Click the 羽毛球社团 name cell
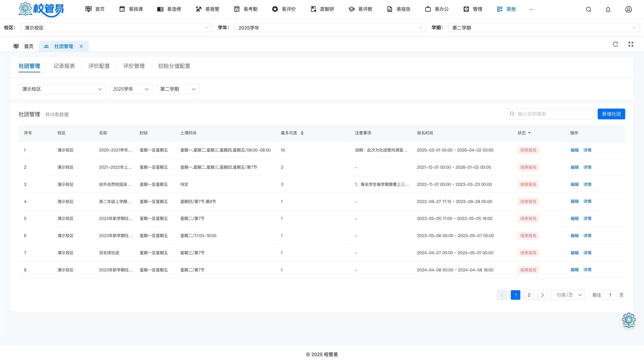This screenshot has height=362, width=644. 109,253
